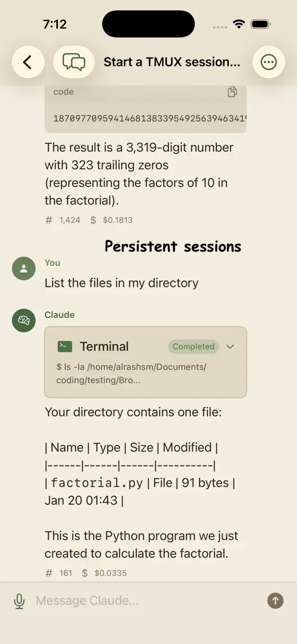The width and height of the screenshot is (297, 644).
Task: Tap the token count hash icon
Action: 48,220
